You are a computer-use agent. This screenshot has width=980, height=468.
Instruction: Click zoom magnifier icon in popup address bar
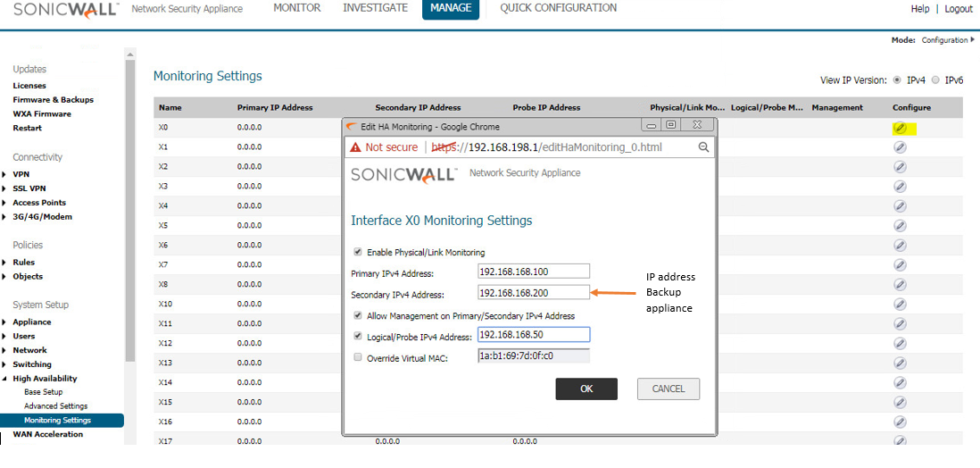703,147
